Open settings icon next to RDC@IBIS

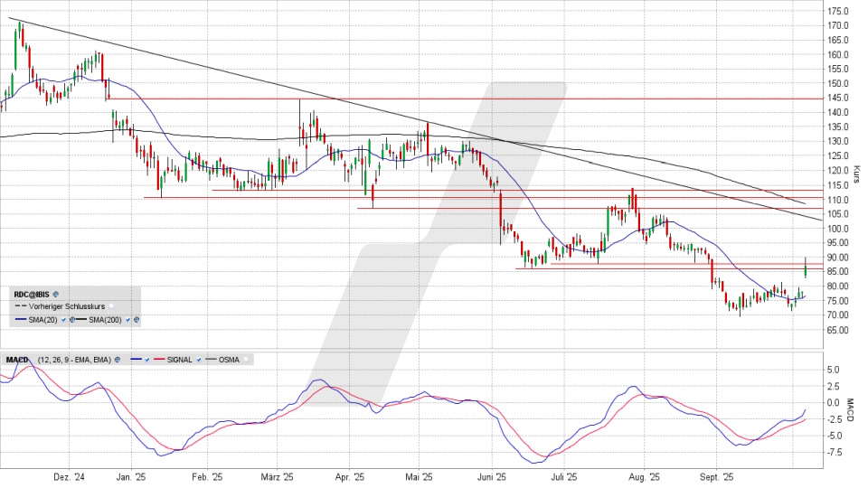coord(55,295)
